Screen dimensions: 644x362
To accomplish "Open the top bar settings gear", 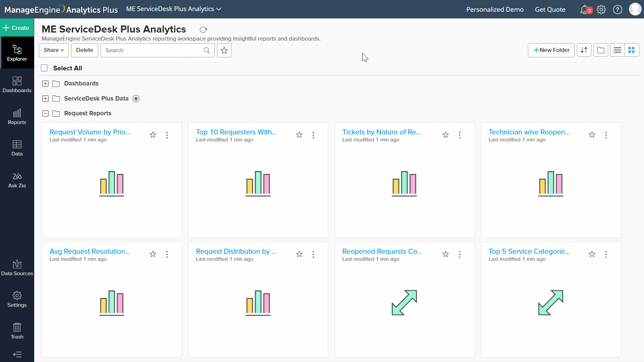I will pos(601,9).
